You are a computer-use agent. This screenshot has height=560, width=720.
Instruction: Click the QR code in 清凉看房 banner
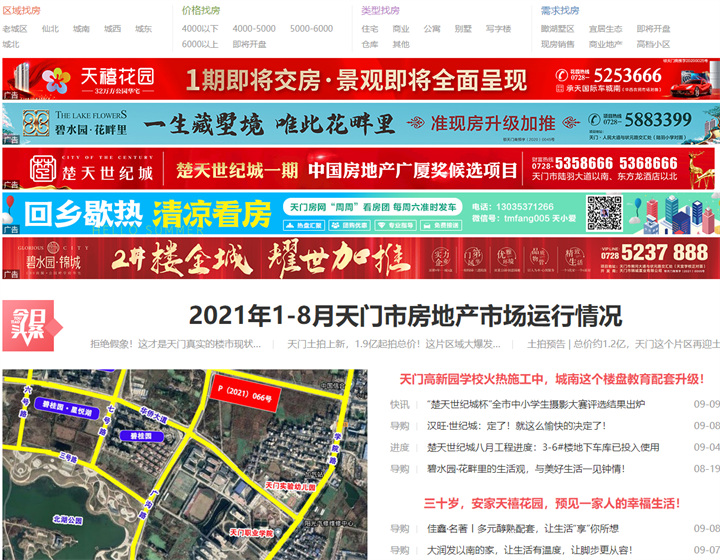coord(605,212)
